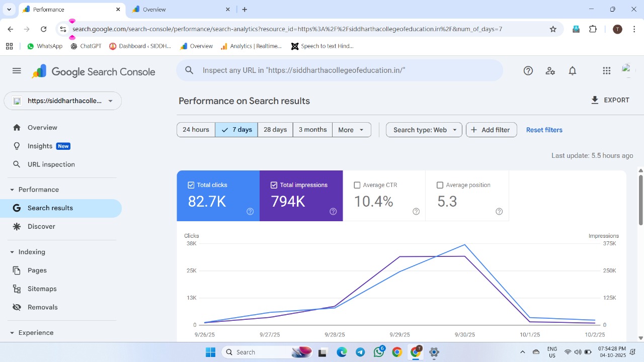The image size is (644, 362).
Task: Click the Add filter button
Action: coord(491,130)
